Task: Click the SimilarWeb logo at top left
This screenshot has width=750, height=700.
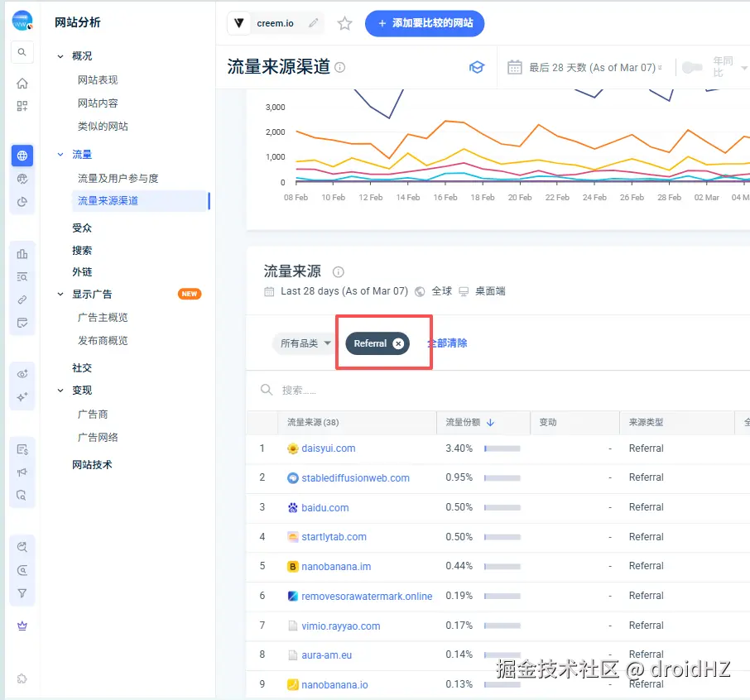Action: point(22,21)
